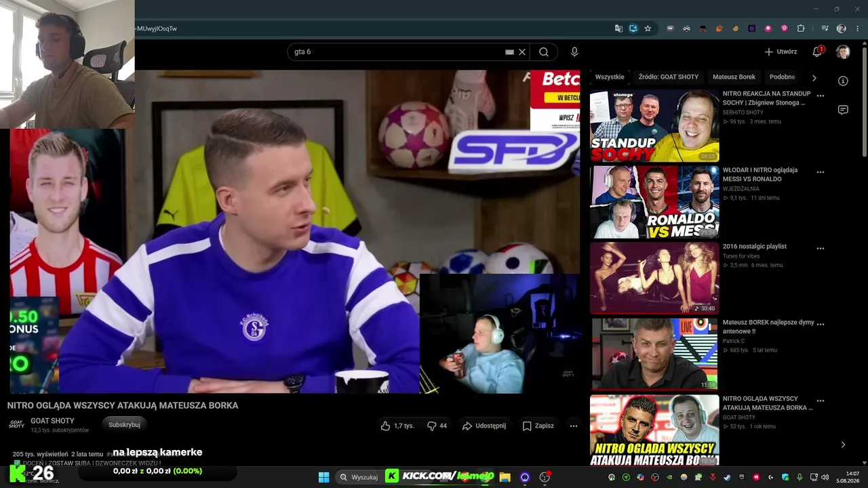This screenshot has width=868, height=488.
Task: Clear the 'gta 6' search text
Action: point(522,52)
